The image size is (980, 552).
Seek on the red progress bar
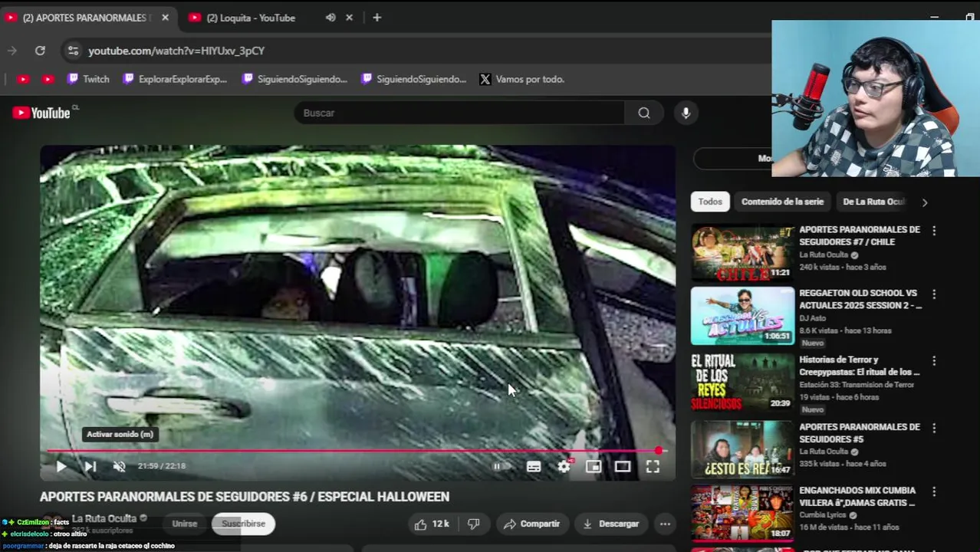click(x=357, y=451)
